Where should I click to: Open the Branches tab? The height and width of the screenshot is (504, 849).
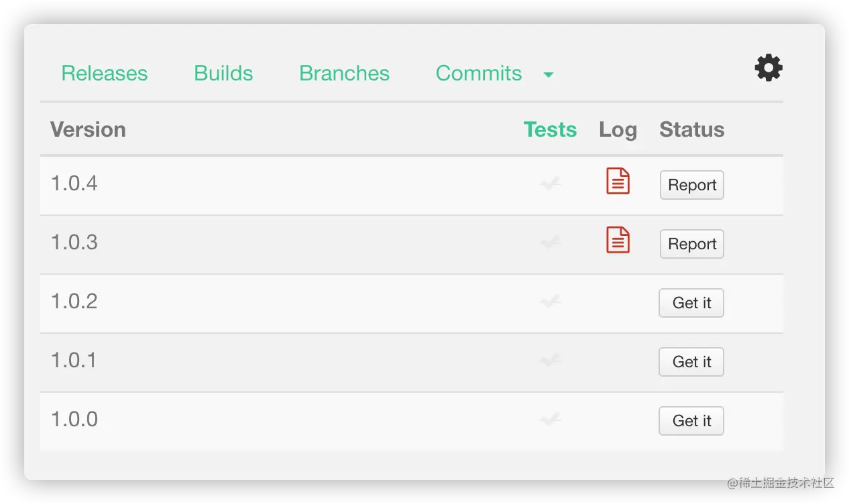pyautogui.click(x=344, y=73)
